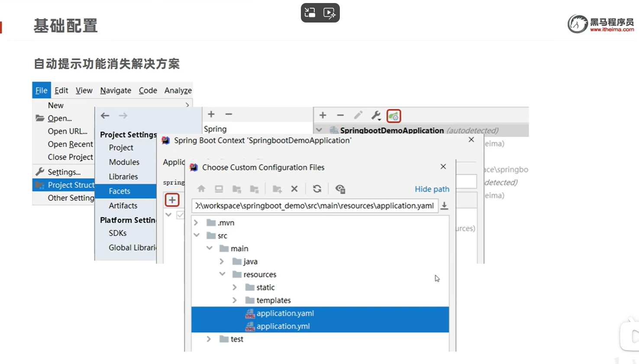This screenshot has height=364, width=639.
Task: Click the file path input field
Action: click(x=315, y=206)
